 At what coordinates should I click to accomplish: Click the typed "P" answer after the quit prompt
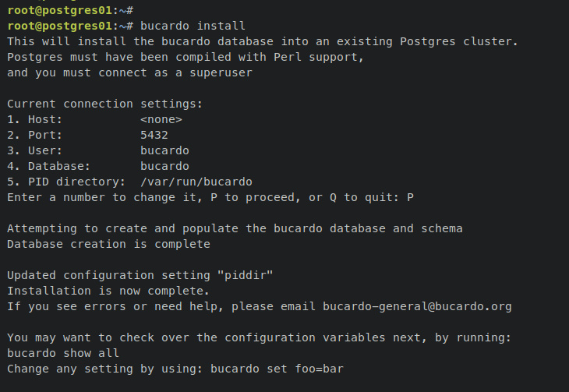coord(410,197)
